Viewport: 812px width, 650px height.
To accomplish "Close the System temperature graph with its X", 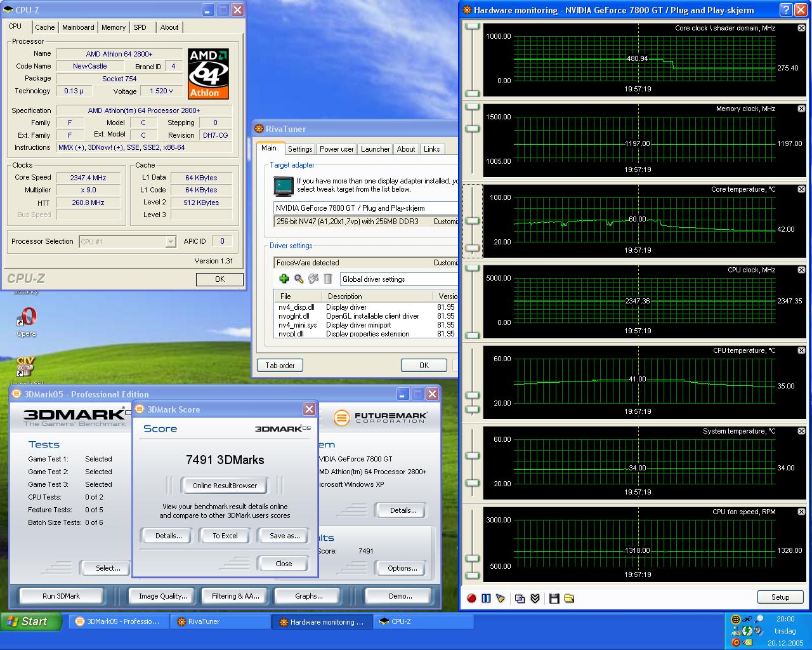I will point(801,431).
